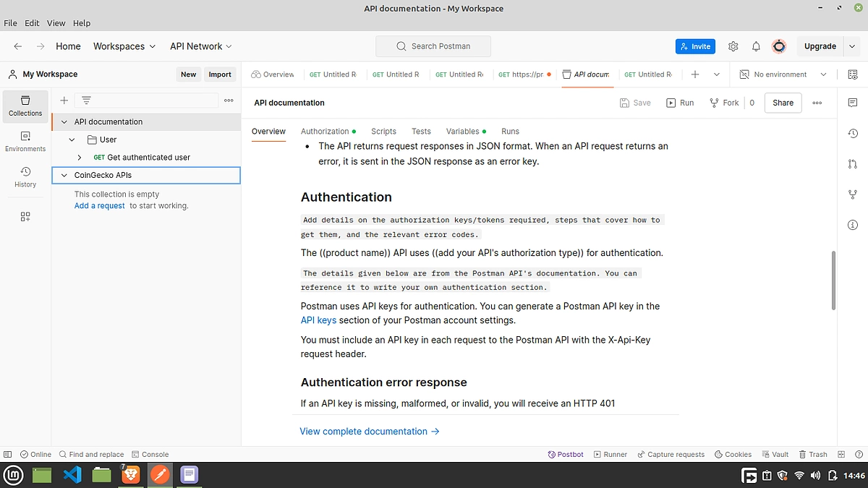Open a new request tab
This screenshot has height=488, width=868.
(x=695, y=74)
